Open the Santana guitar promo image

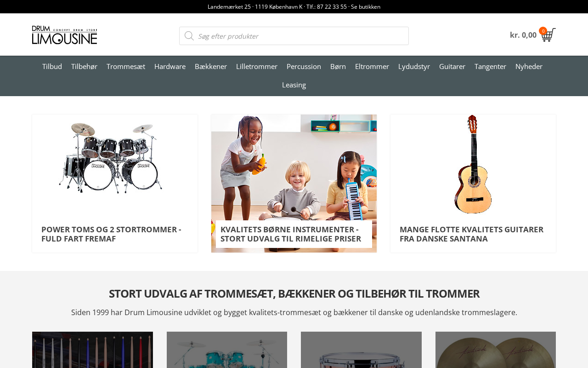473,165
